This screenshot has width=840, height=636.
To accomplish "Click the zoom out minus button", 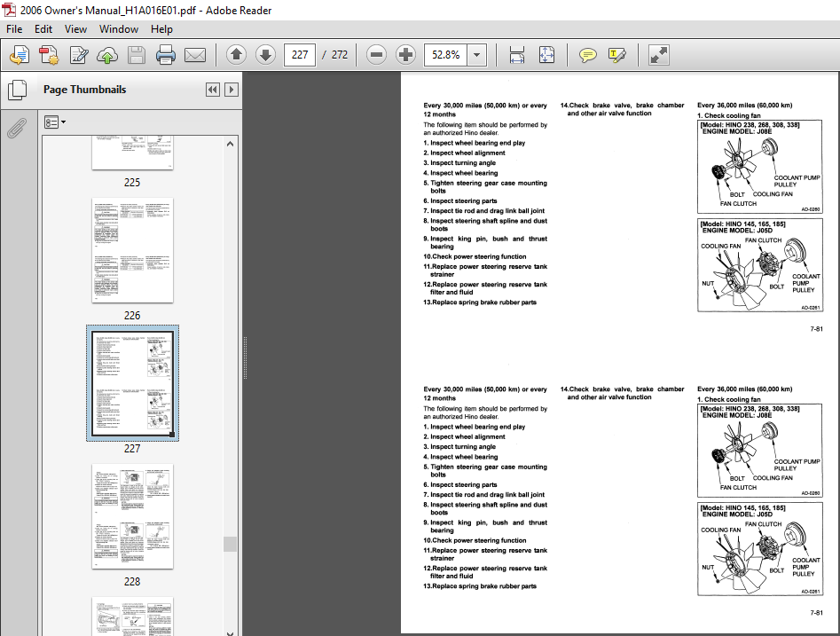I will click(377, 55).
